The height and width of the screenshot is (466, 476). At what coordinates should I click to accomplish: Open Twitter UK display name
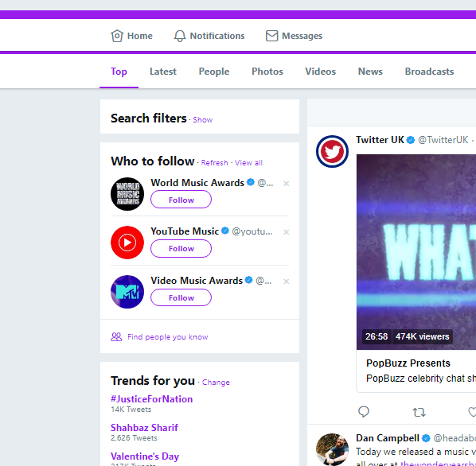[380, 140]
